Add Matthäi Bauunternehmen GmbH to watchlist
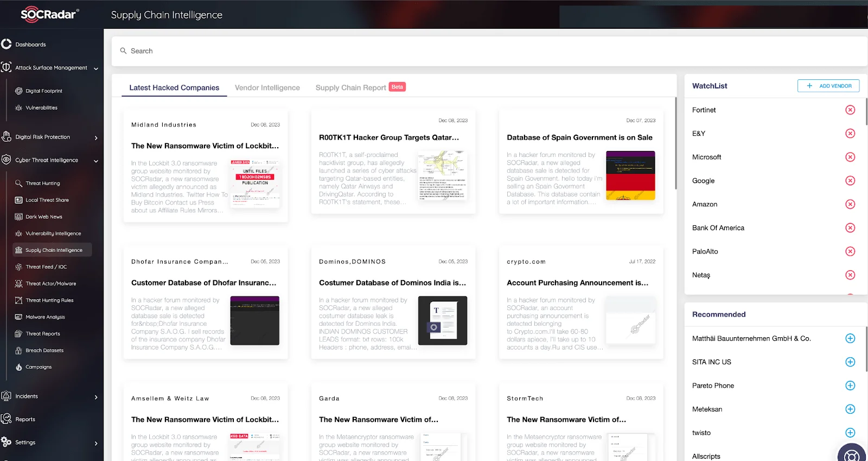The image size is (868, 461). click(850, 338)
